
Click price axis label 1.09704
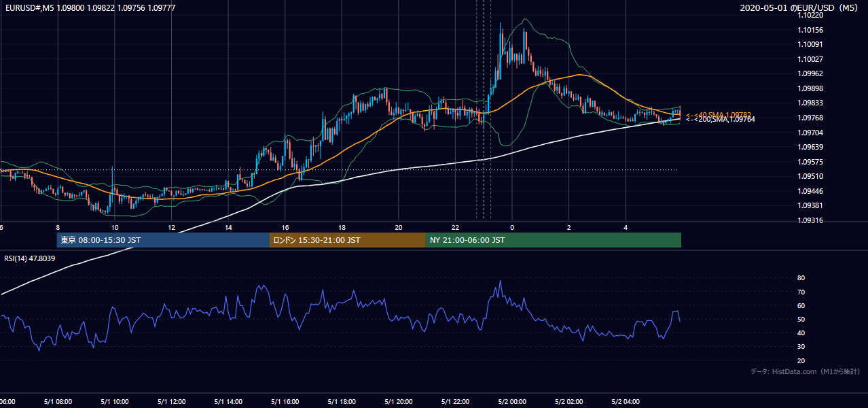tap(812, 133)
